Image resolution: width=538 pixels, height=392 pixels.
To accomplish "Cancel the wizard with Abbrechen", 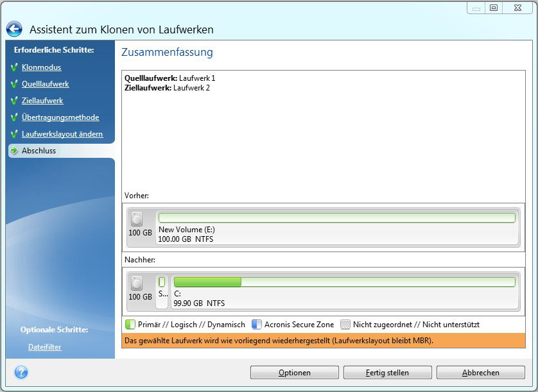I will point(480,372).
